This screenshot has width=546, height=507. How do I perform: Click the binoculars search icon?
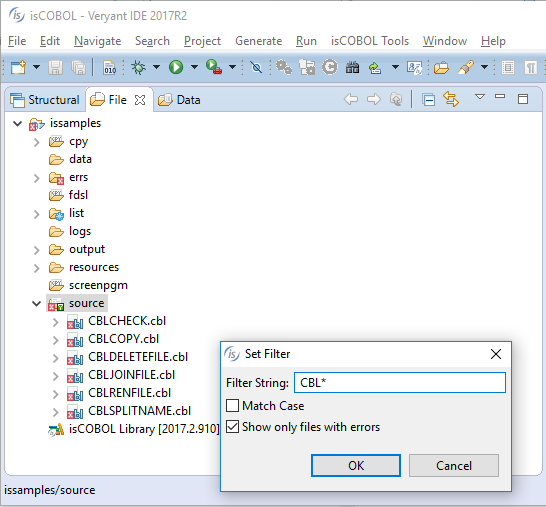click(352, 67)
